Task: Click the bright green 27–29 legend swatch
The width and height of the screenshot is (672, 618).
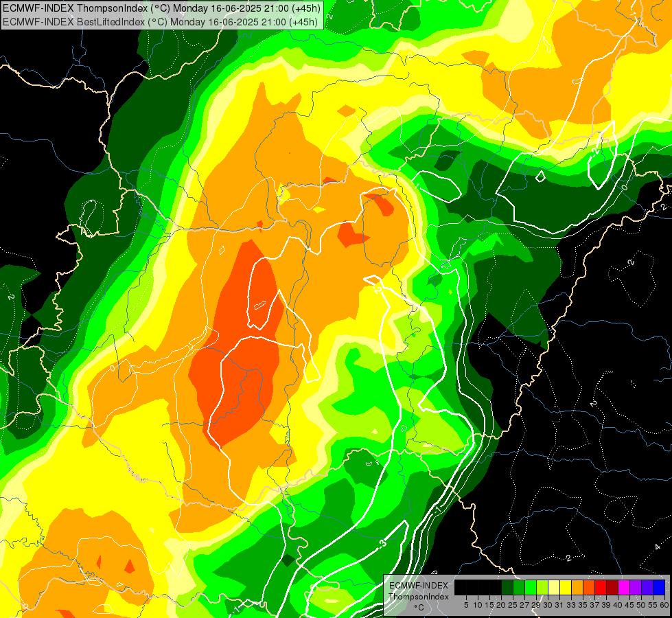Action: tap(531, 587)
